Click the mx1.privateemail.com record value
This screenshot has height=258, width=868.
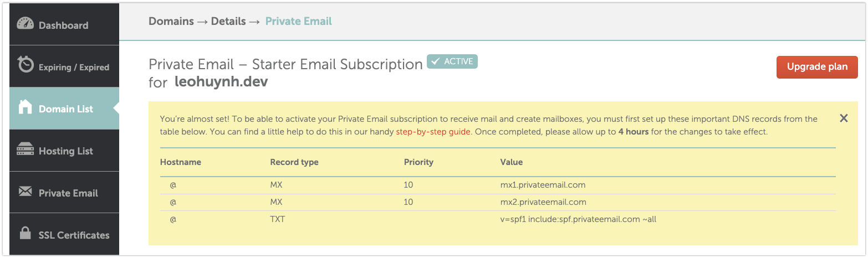coord(543,185)
